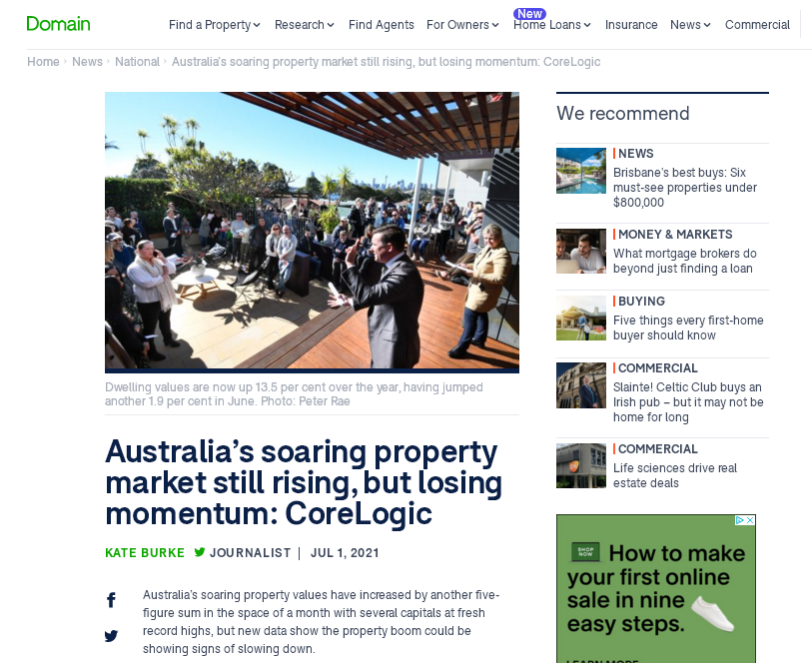
Task: Open the For Owners dropdown
Action: point(462,25)
